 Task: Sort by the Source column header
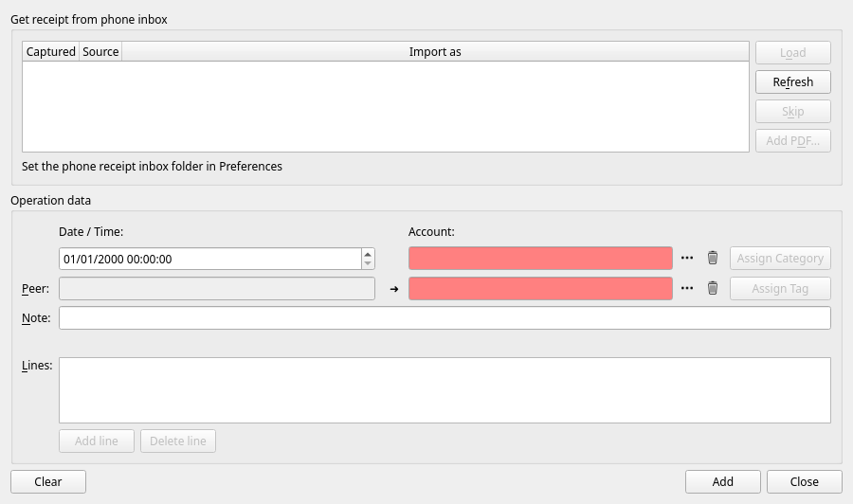coord(100,52)
